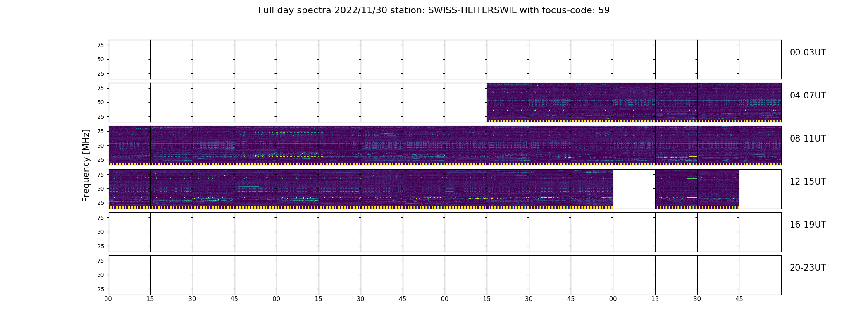Select the '04-07UT' row label
The image size is (868, 331).
click(808, 96)
